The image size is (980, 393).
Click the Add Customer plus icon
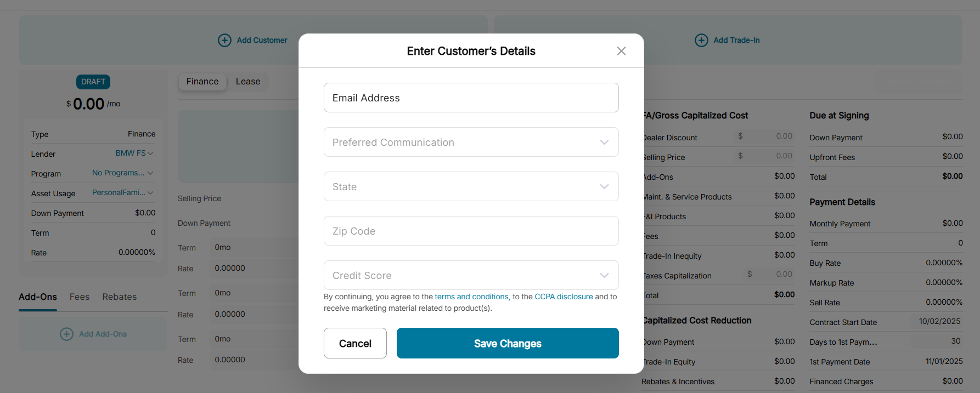point(224,41)
